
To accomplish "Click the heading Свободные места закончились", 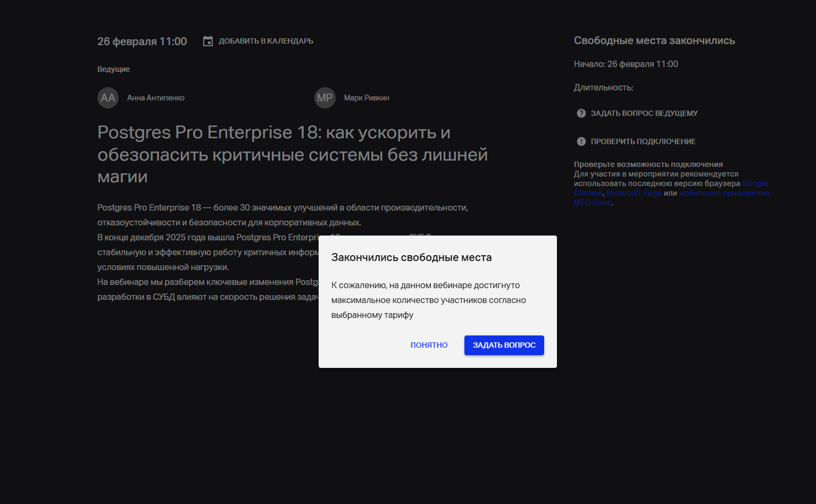I will [x=654, y=40].
